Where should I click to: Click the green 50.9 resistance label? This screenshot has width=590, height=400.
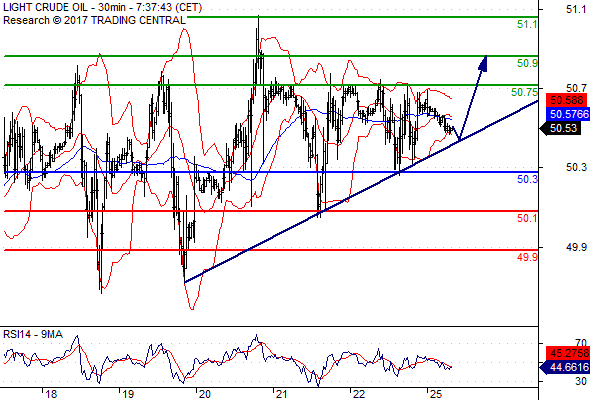point(527,63)
